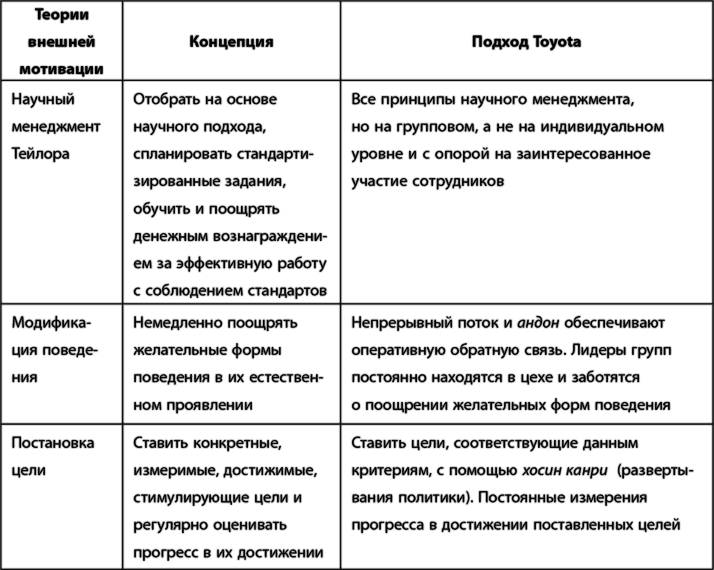714x570 pixels.
Task: Click the line 'с соблюдением стандартов'
Action: pyautogui.click(x=230, y=291)
